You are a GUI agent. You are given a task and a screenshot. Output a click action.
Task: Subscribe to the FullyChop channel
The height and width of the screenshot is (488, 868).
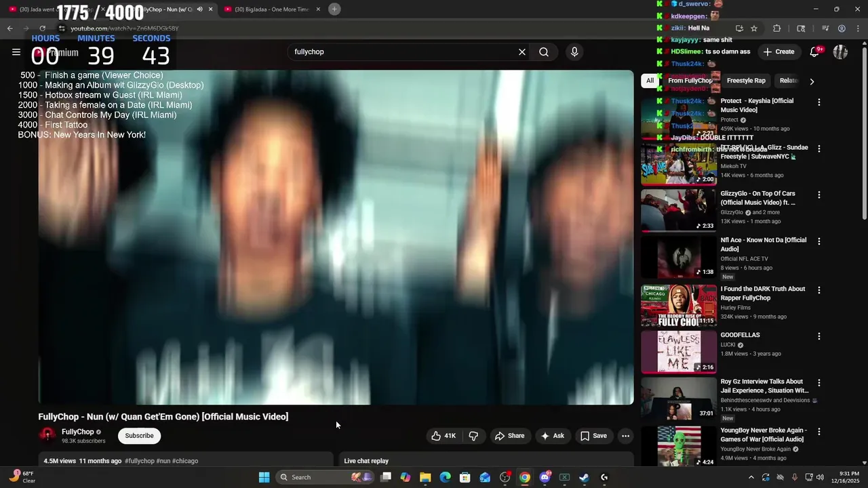tap(139, 436)
